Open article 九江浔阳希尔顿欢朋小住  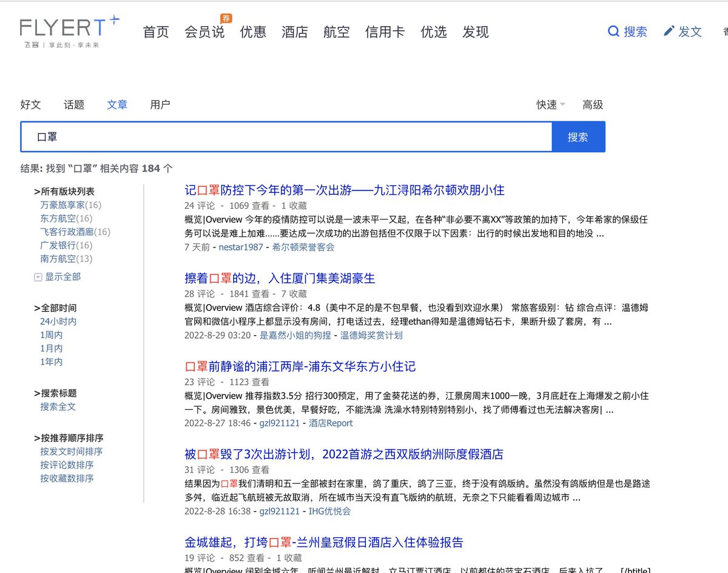tap(345, 190)
